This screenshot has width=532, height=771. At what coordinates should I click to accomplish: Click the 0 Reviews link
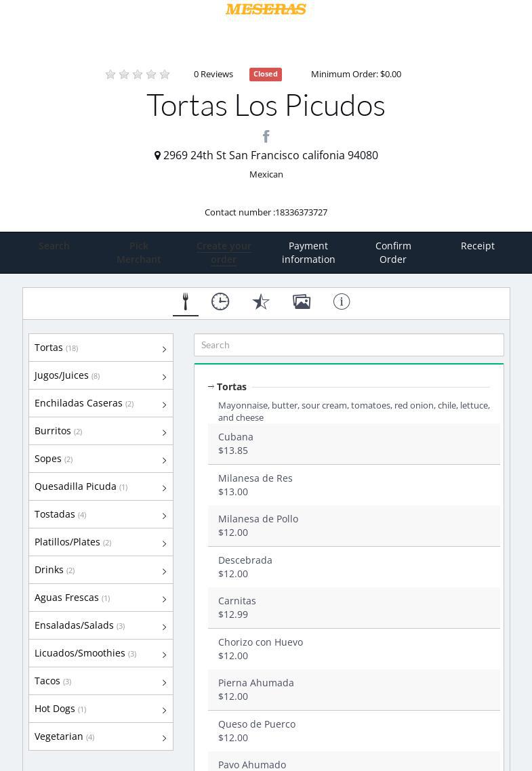point(213,75)
